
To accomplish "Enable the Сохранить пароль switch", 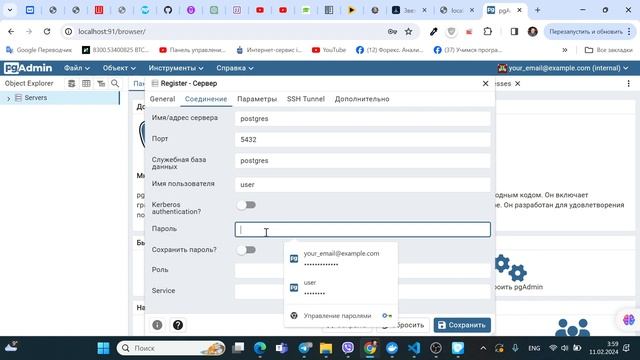I will (246, 250).
